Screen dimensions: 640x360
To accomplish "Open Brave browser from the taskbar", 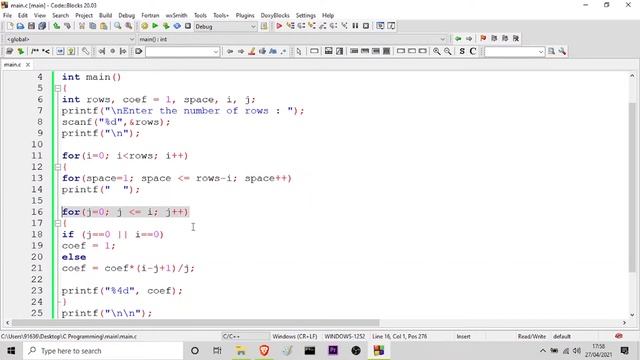I will [264, 351].
